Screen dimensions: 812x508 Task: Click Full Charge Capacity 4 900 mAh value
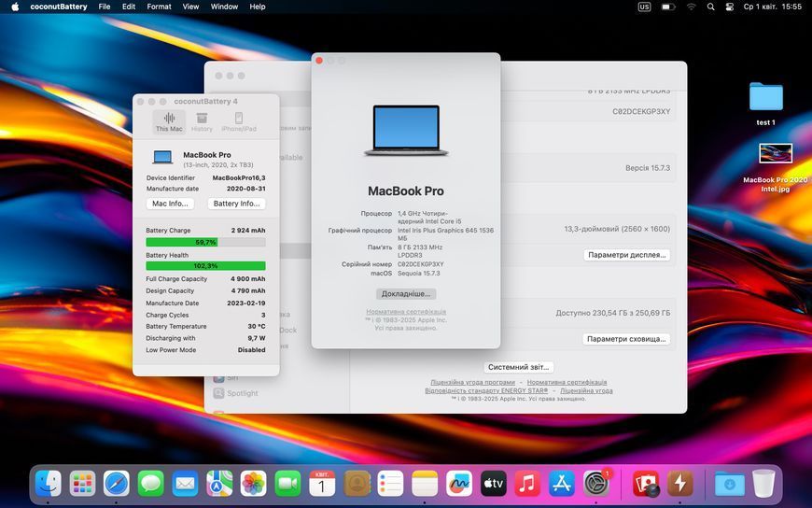pos(248,279)
